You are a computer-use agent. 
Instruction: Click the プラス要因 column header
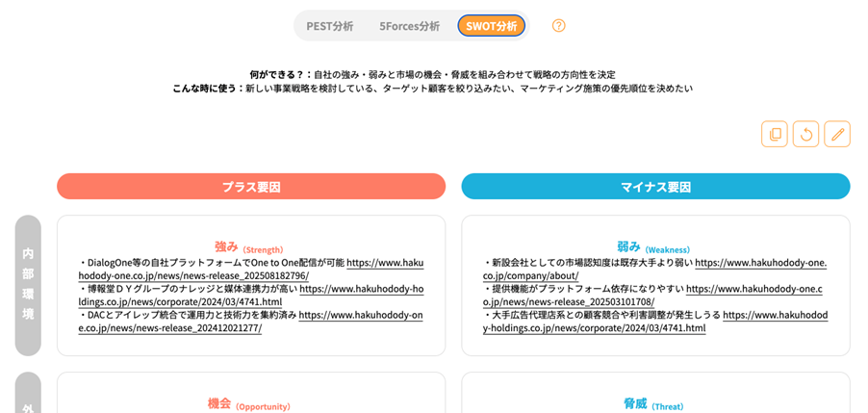point(251,187)
